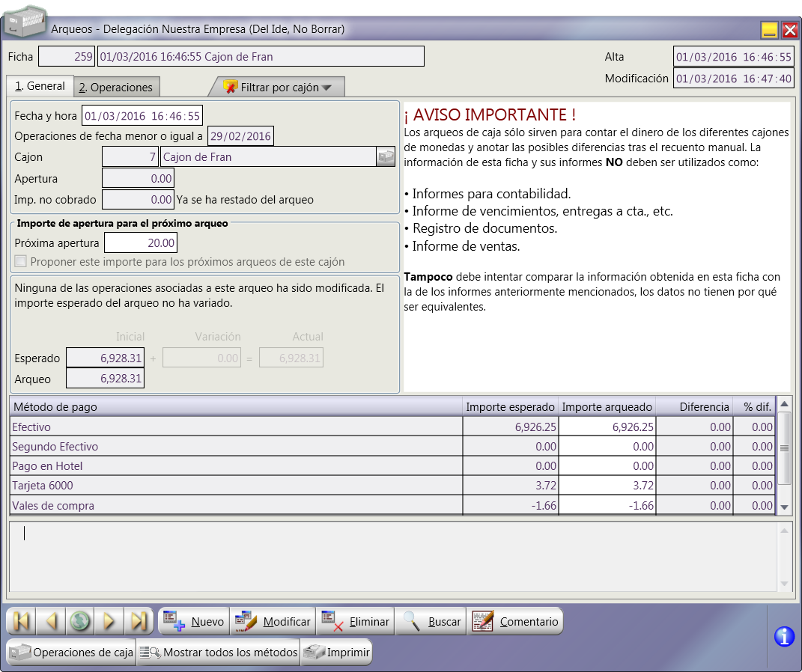This screenshot has width=802, height=672.
Task: Click the Operaciones de fecha date field
Action: point(240,136)
